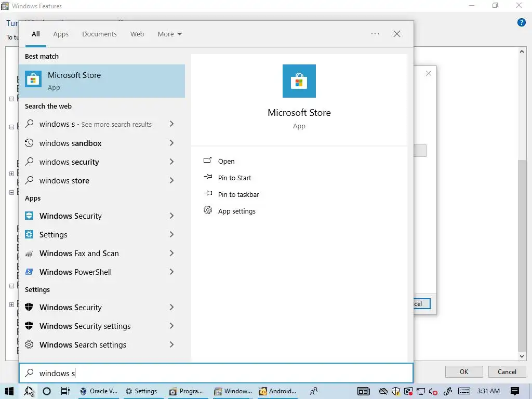Switch to Windows Features taskbar item

(x=233, y=391)
